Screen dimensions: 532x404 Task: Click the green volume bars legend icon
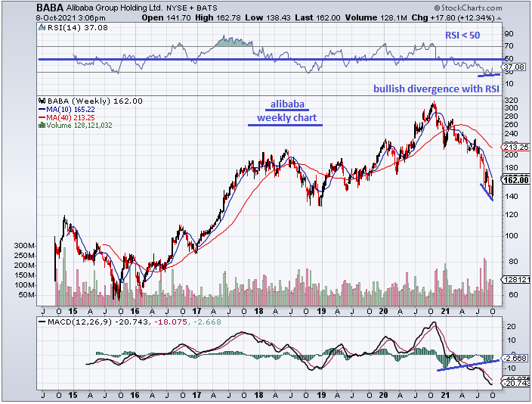(42, 126)
